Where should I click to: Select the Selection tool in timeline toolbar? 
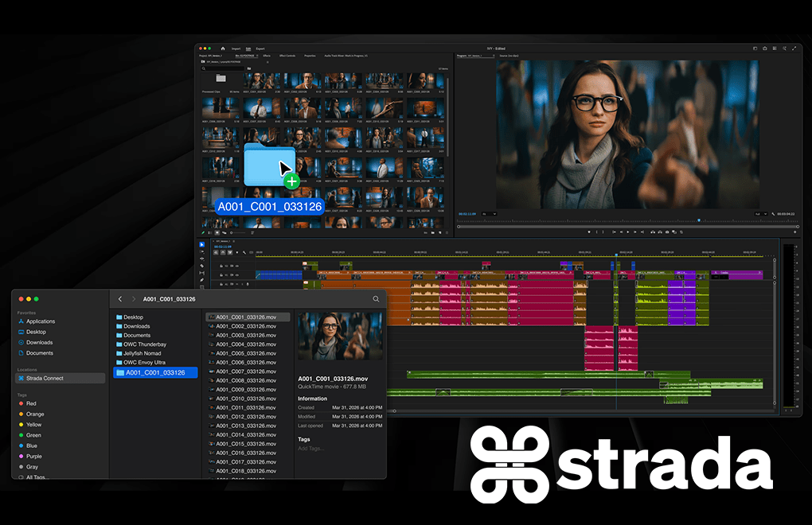tap(201, 245)
